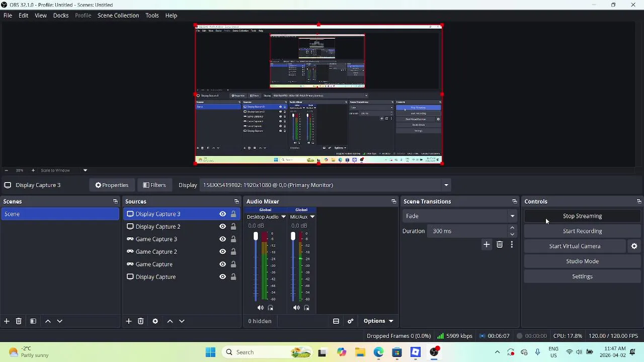Open Audio Mixer Options dropdown
Image resolution: width=644 pixels, height=362 pixels.
[x=378, y=321]
